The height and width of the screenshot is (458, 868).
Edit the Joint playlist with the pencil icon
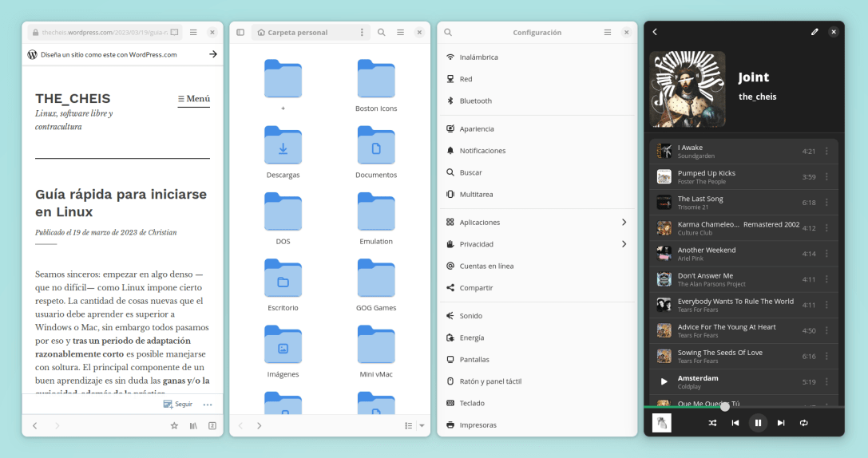[x=814, y=32]
